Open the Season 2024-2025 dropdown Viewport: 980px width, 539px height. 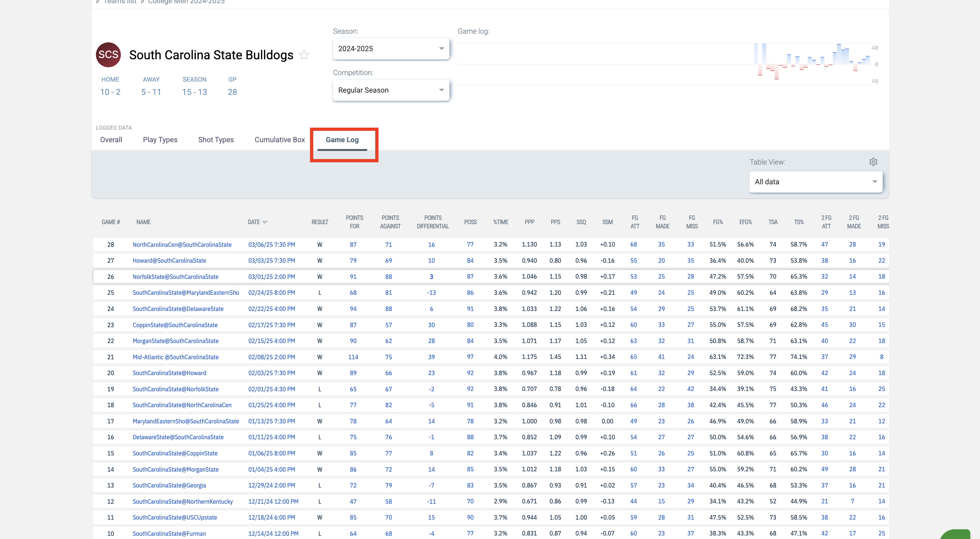(391, 49)
